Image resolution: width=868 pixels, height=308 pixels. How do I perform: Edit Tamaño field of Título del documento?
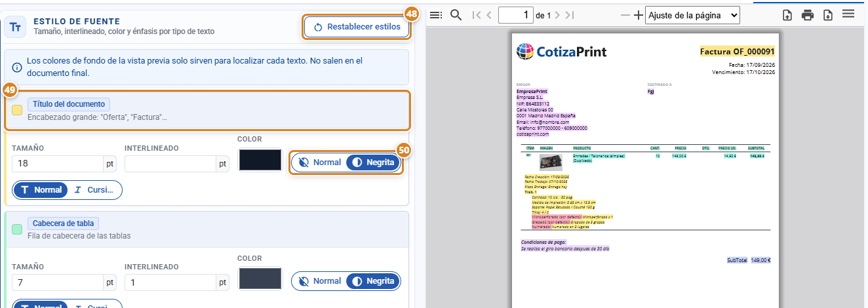(x=58, y=164)
